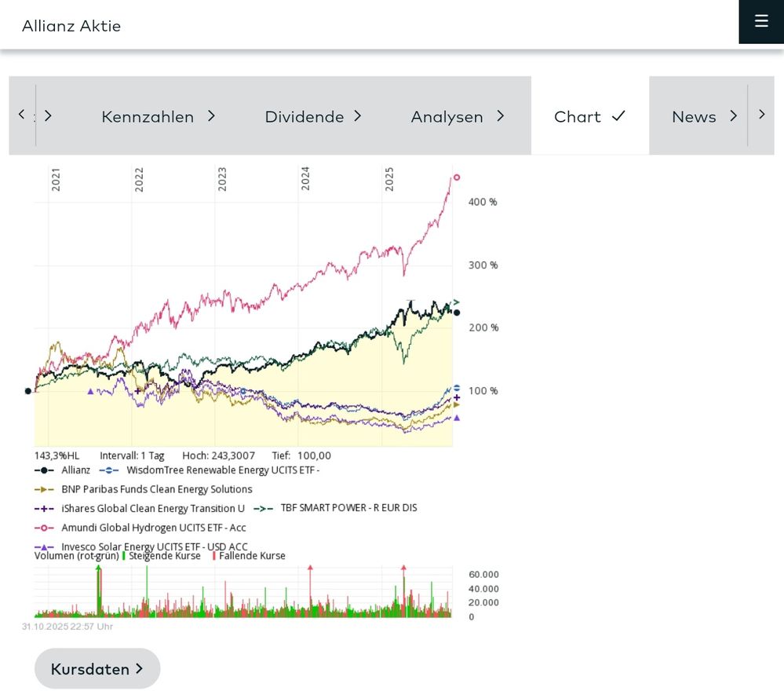Open the hamburger menu

(x=760, y=21)
